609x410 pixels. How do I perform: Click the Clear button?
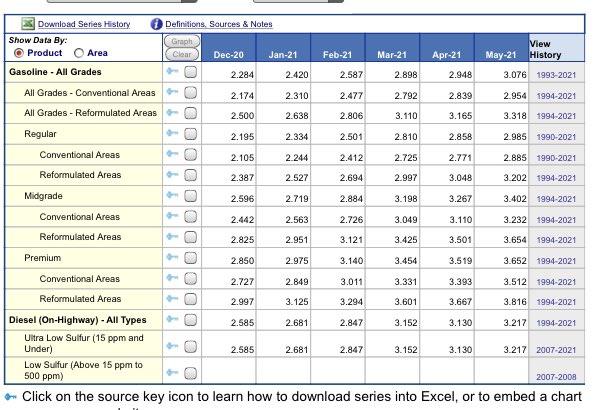click(x=182, y=54)
